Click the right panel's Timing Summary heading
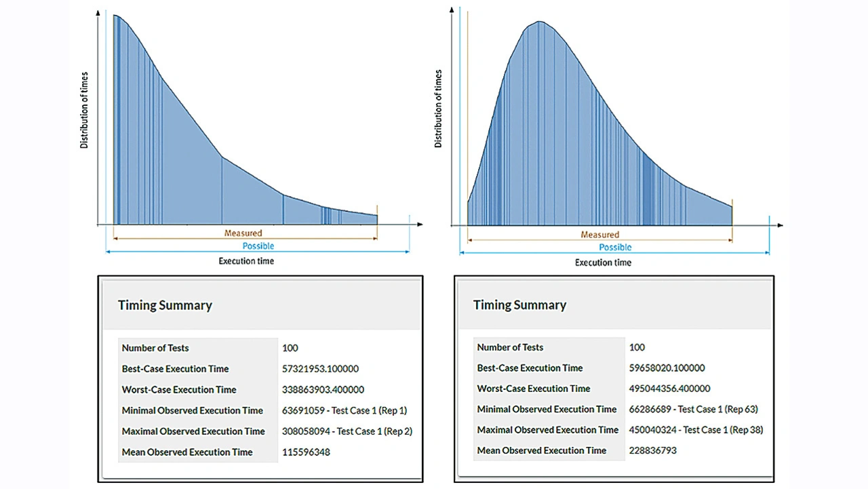The width and height of the screenshot is (868, 489). pyautogui.click(x=519, y=305)
